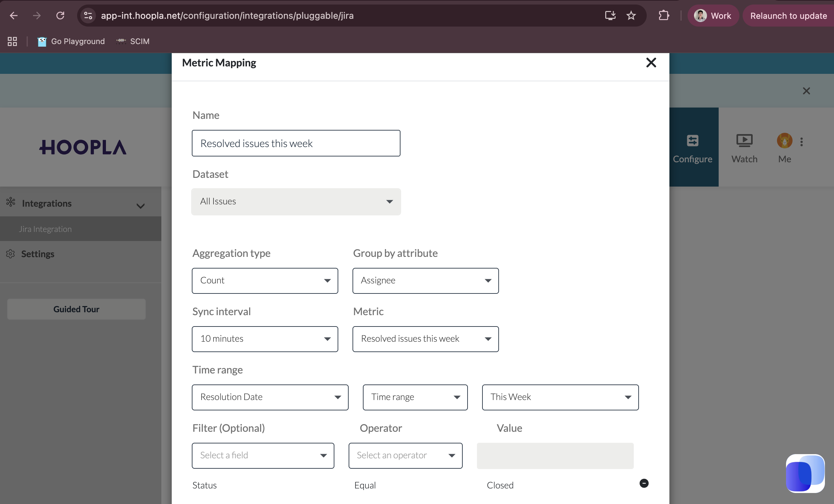Open Settings in the sidebar
This screenshot has height=504, width=834.
(37, 254)
